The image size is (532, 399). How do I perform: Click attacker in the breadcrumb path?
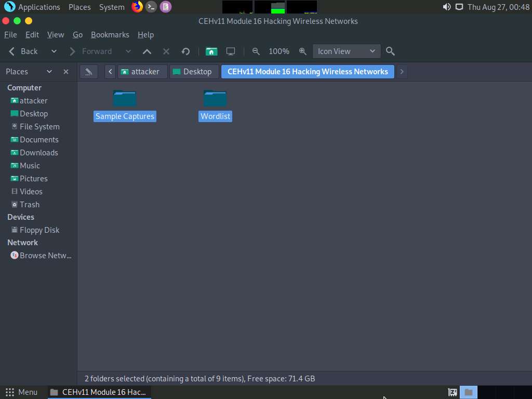pos(142,71)
